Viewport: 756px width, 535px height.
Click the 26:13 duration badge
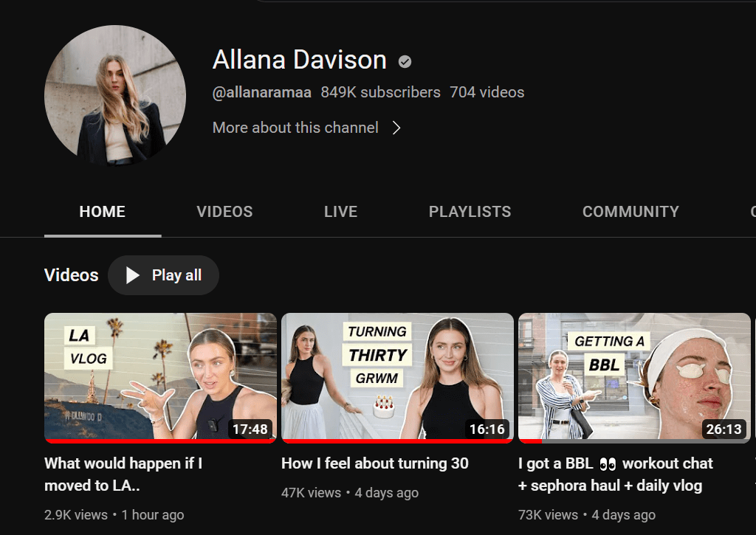pos(724,429)
